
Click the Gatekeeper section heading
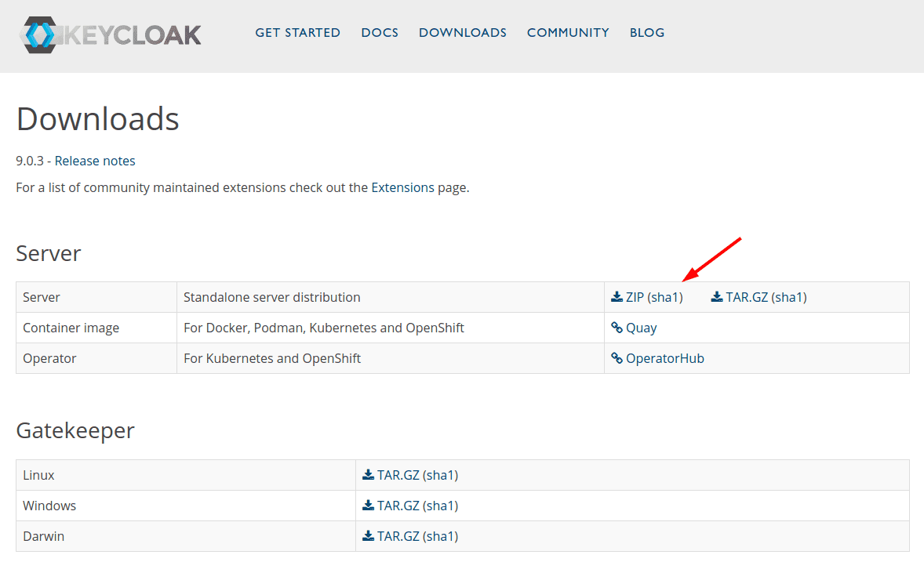(75, 430)
